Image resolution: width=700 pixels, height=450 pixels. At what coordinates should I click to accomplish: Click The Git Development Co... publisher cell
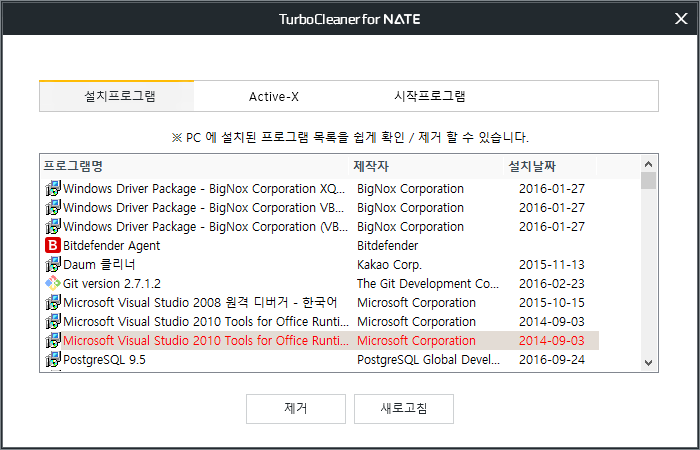pyautogui.click(x=428, y=283)
